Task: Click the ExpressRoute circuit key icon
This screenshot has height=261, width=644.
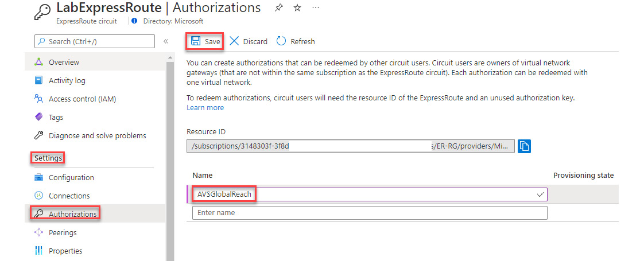Action: coord(42,12)
